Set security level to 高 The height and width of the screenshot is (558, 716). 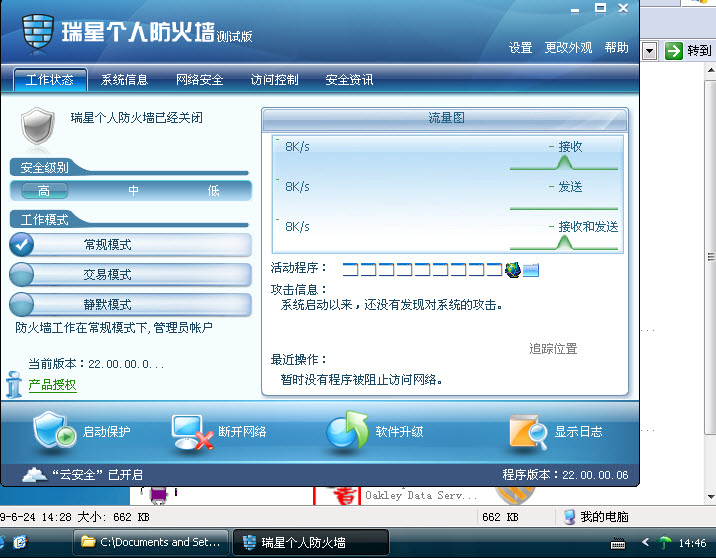click(x=44, y=191)
